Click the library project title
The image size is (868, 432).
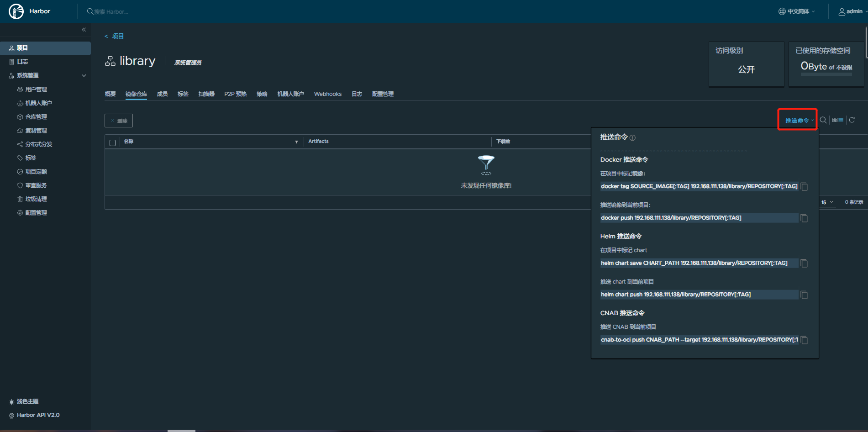point(137,61)
